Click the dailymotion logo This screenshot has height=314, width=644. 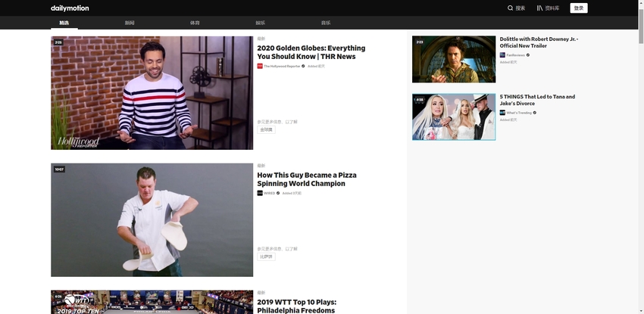(70, 8)
